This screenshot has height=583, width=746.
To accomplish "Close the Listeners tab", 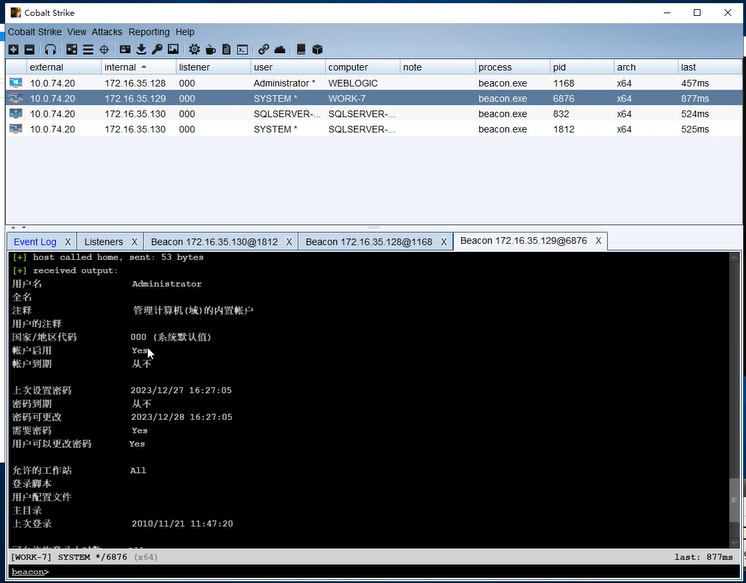I will pos(134,242).
